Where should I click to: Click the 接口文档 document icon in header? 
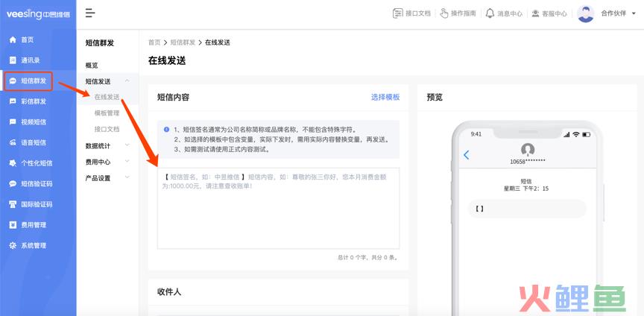point(397,13)
